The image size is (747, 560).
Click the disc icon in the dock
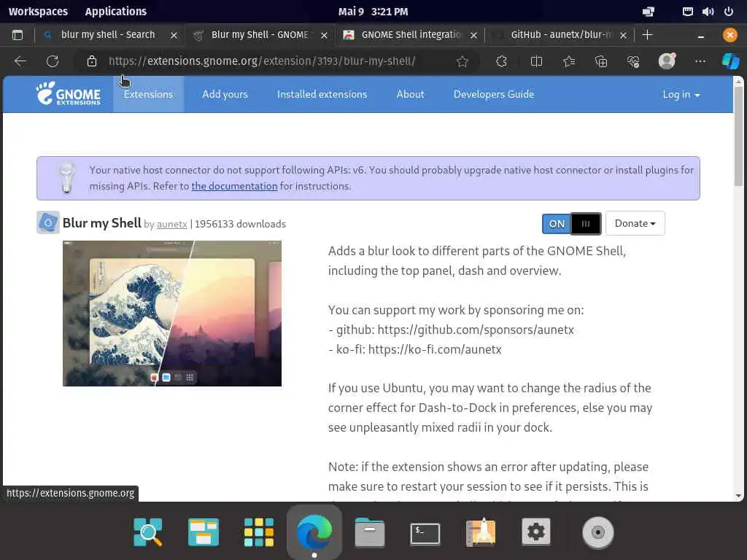[x=598, y=532]
